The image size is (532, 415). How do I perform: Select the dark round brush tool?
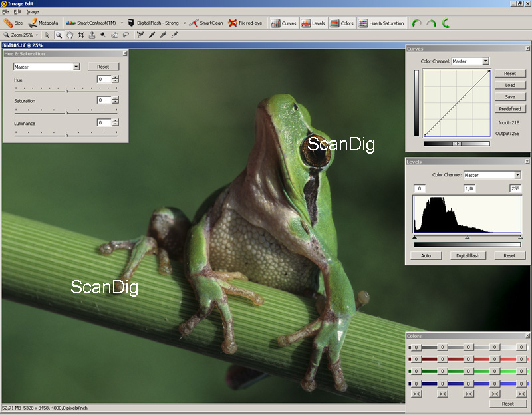[103, 35]
